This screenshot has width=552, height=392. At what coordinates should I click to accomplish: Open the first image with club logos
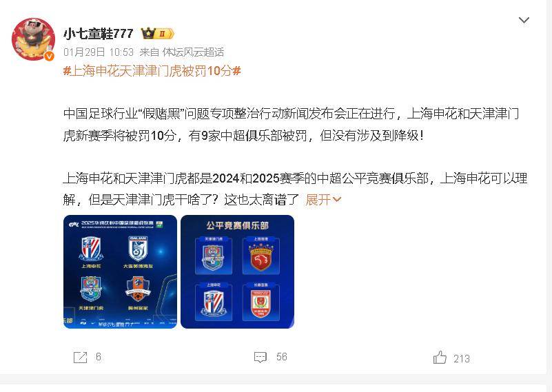click(120, 271)
